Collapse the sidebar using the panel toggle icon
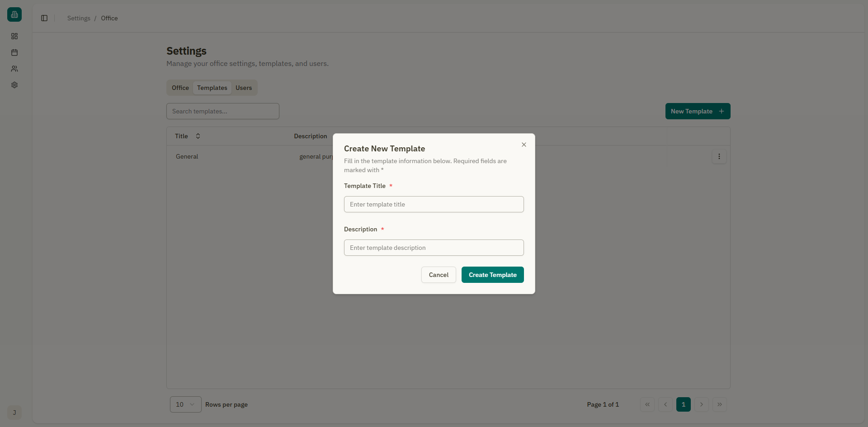The width and height of the screenshot is (868, 427). (44, 18)
